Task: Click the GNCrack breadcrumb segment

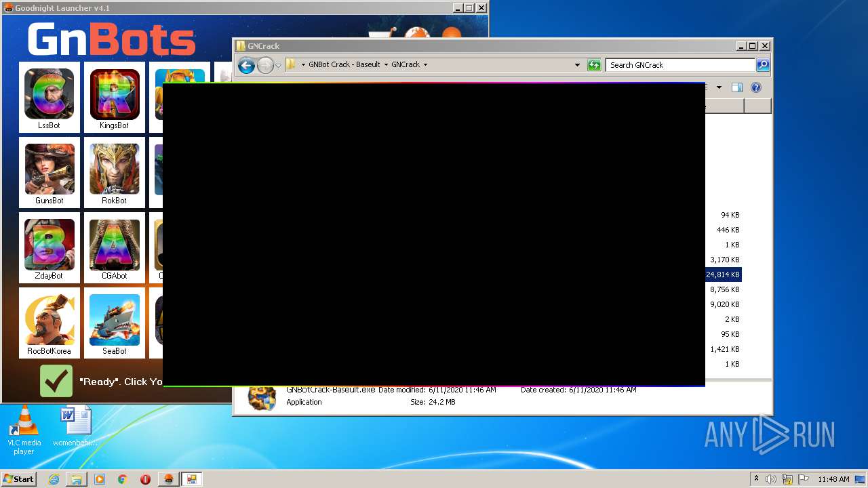Action: point(406,65)
